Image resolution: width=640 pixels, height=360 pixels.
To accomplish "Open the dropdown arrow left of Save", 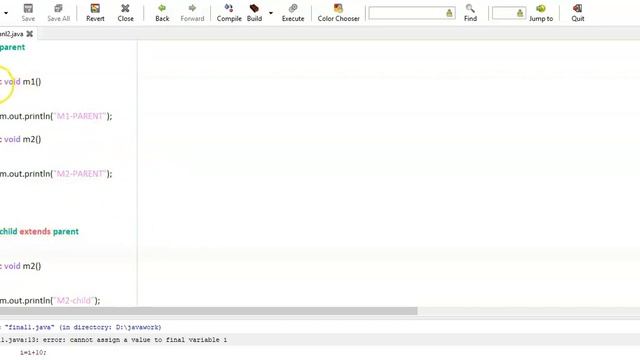I will [x=6, y=13].
